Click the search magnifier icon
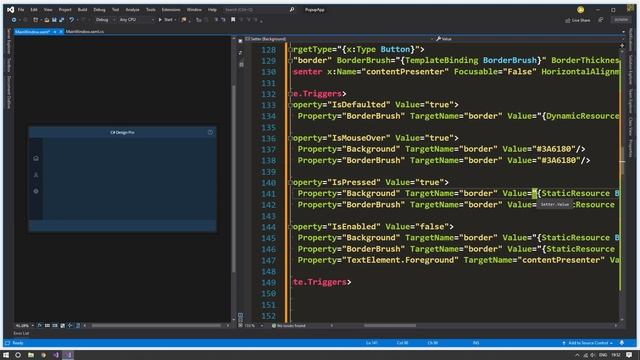The height and width of the screenshot is (360, 640). (292, 9)
